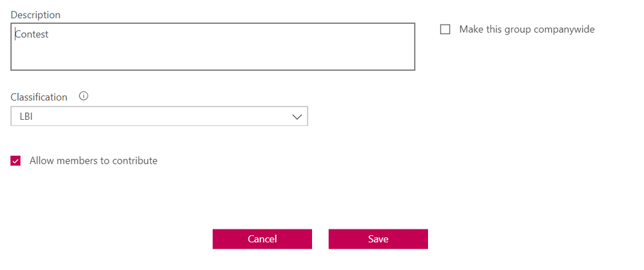Click the 'Save' text to save the group
Image resolution: width=644 pixels, height=270 pixels.
378,239
